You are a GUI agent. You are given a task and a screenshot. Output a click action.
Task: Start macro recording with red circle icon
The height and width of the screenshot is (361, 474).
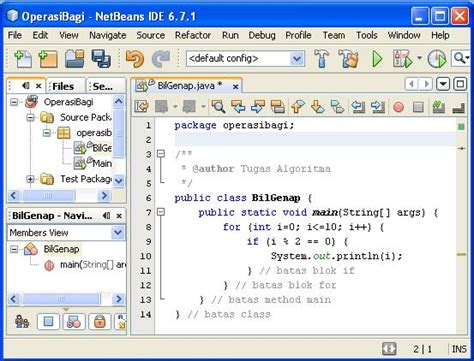[x=398, y=107]
